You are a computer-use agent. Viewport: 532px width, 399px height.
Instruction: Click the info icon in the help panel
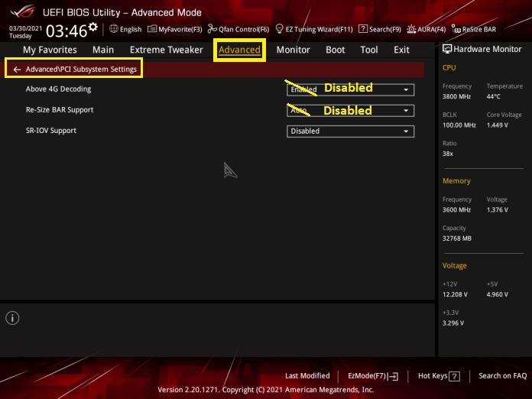pyautogui.click(x=12, y=318)
